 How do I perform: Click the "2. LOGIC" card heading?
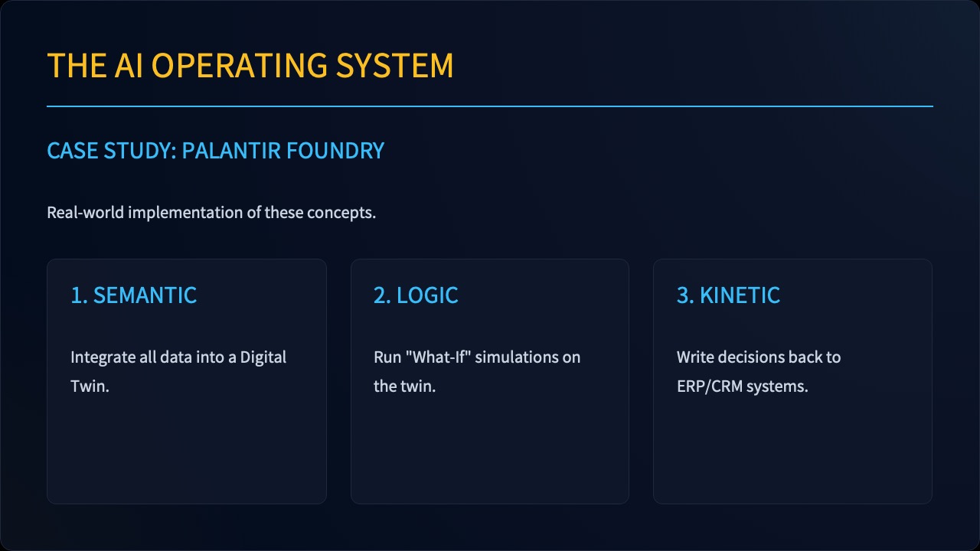point(416,295)
